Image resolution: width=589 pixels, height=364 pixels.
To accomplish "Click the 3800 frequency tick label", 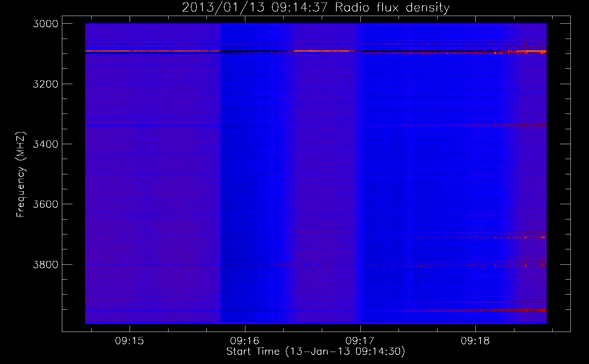I will coord(46,265).
